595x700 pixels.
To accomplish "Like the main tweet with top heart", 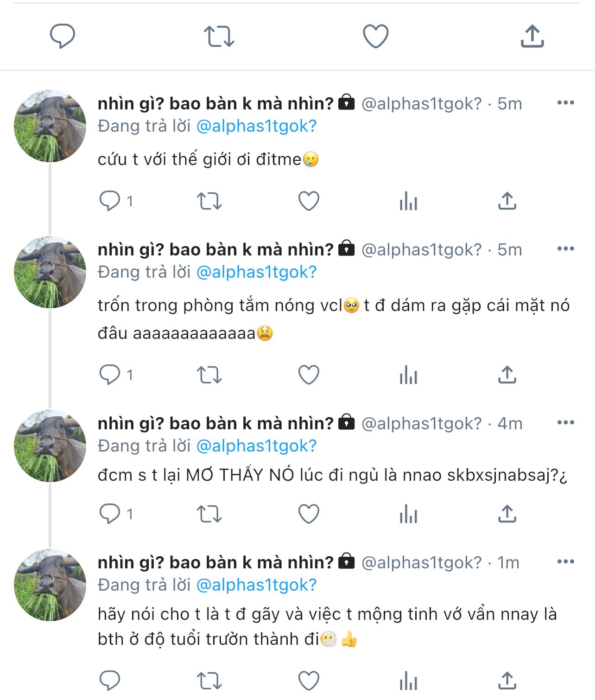I will tap(375, 36).
